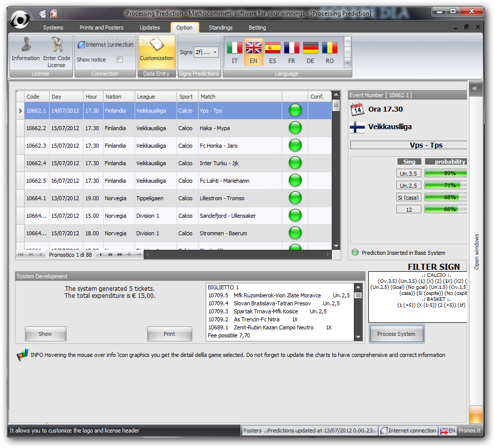495x448 pixels.
Task: Switch to the Option tab
Action: 184,28
